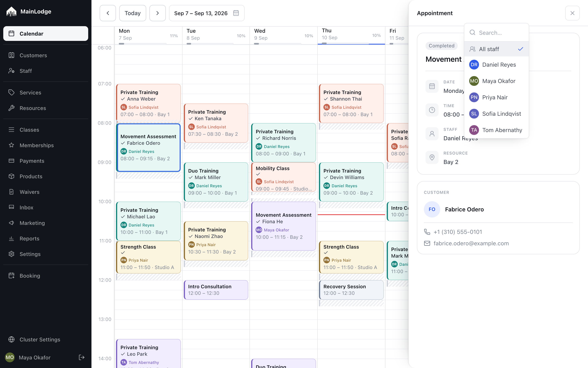Go to previous week
Viewport: 588px width, 368px height.
coord(108,13)
